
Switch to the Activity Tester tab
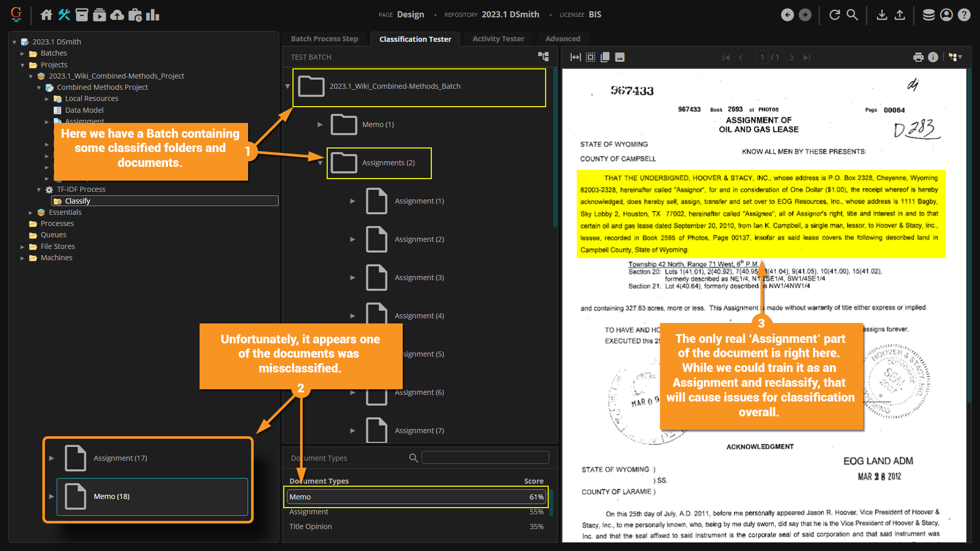[498, 39]
